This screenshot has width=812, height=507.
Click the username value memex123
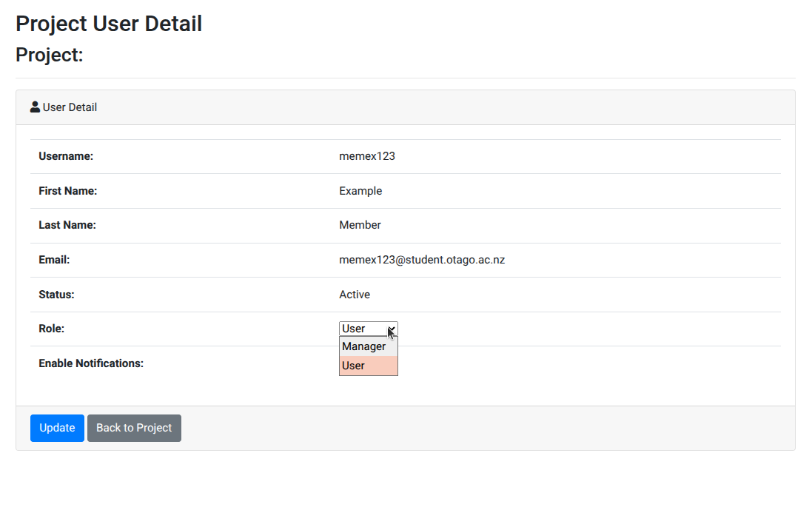tap(367, 156)
